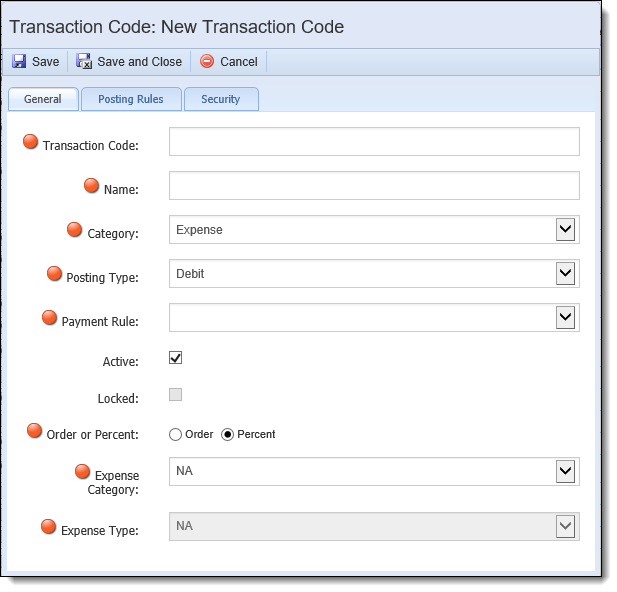
Task: Click the Cancel button text
Action: point(239,62)
